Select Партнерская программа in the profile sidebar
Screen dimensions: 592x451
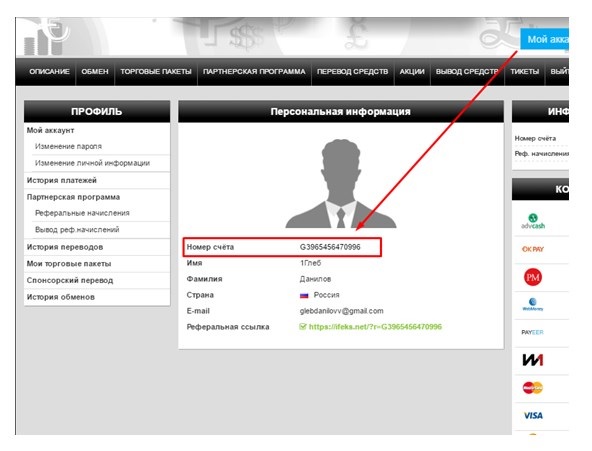click(73, 197)
